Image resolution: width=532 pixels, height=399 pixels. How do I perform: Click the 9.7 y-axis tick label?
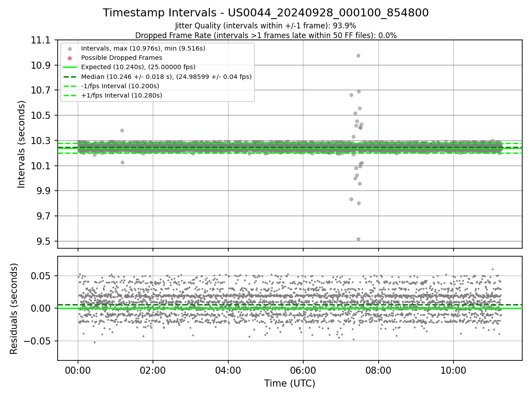pos(44,216)
